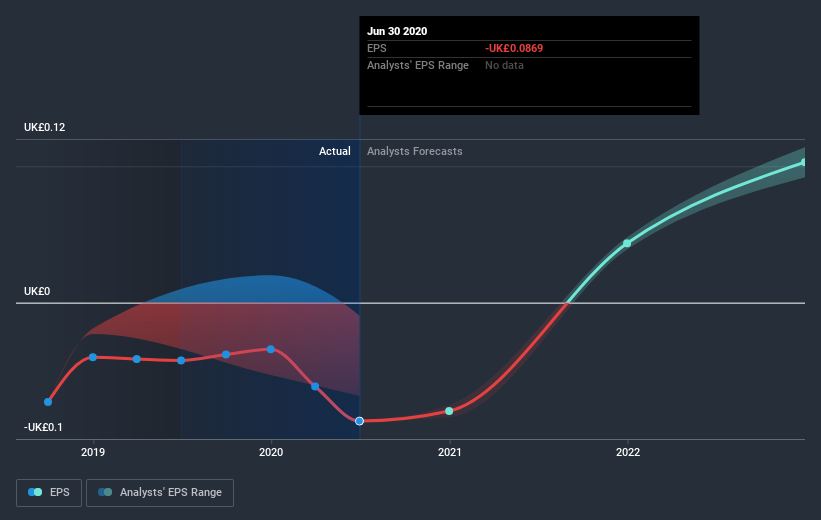Image resolution: width=821 pixels, height=520 pixels.
Task: Click the EPS point on the slope after 2020
Action: point(315,386)
